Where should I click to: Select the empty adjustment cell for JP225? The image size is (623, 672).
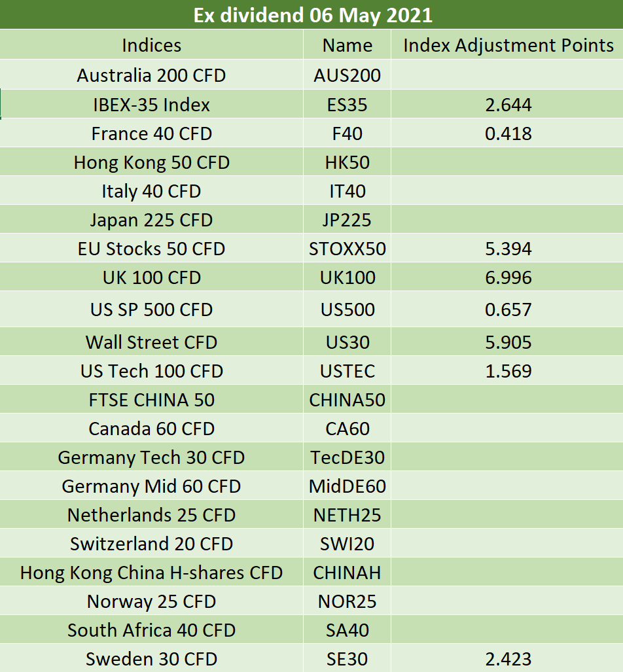point(507,219)
